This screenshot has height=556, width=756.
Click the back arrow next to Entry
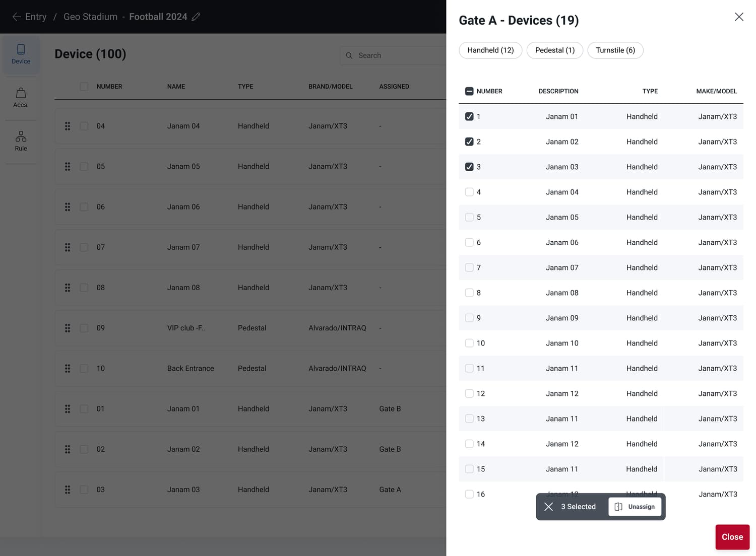coord(17,17)
